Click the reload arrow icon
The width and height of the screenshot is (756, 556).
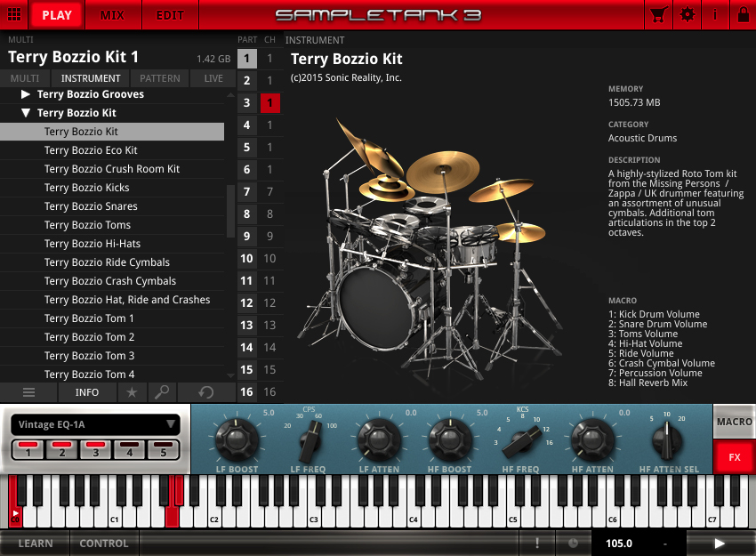point(206,392)
